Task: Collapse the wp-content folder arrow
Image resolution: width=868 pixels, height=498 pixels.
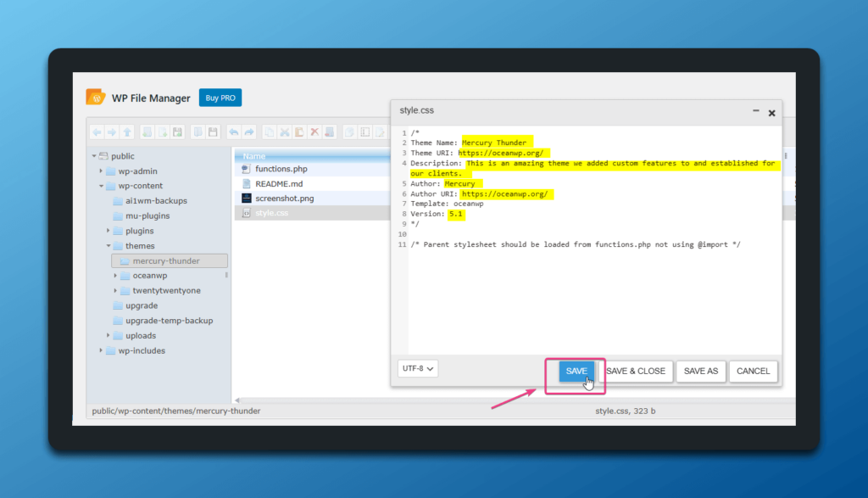Action: (x=102, y=186)
